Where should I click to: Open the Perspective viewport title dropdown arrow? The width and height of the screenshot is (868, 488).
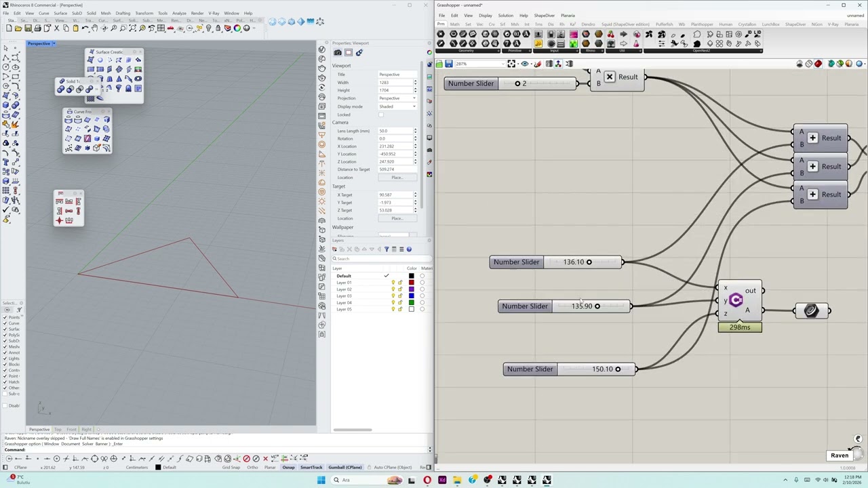coord(54,43)
